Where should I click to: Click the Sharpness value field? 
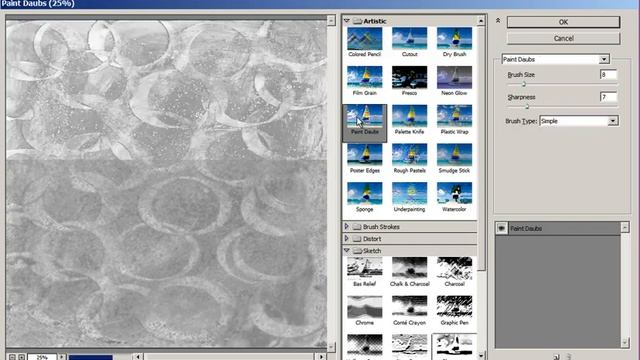608,97
